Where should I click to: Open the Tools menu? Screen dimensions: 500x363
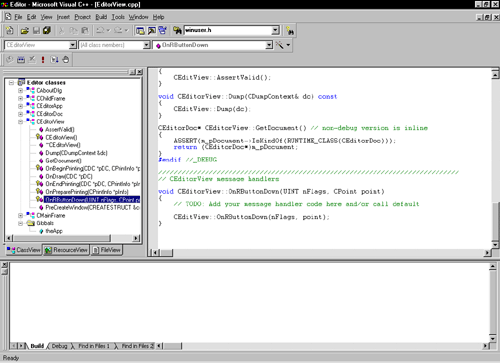pyautogui.click(x=118, y=17)
